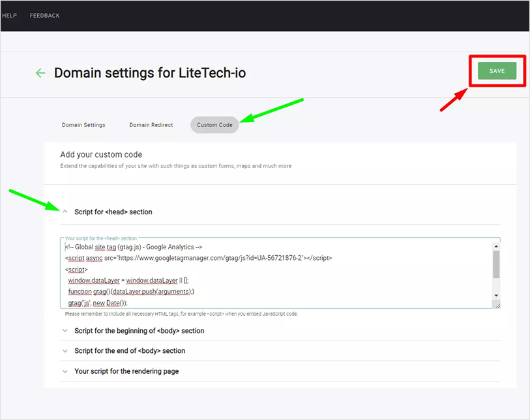Click the green back arrow icon
The width and height of the screenshot is (530, 420).
(x=40, y=73)
